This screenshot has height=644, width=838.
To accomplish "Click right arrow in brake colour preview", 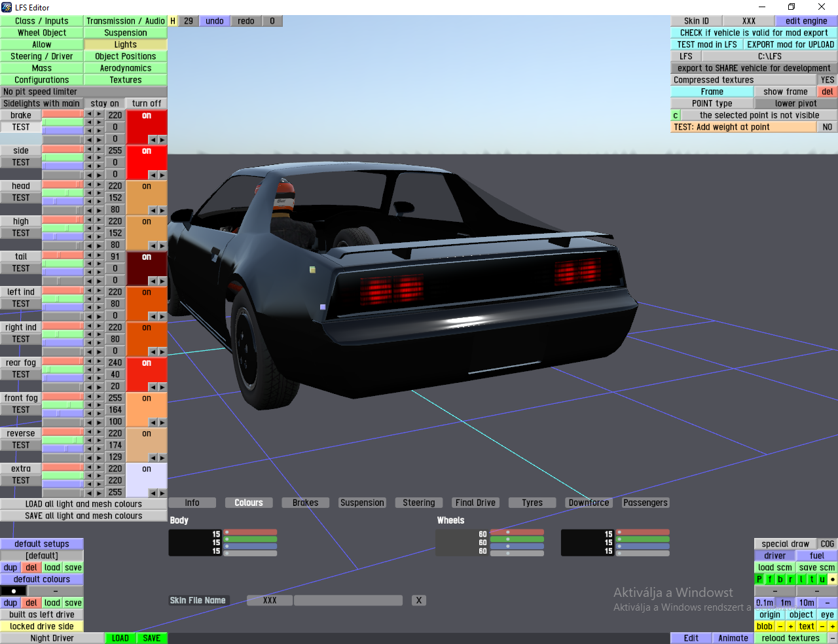I will [x=162, y=139].
